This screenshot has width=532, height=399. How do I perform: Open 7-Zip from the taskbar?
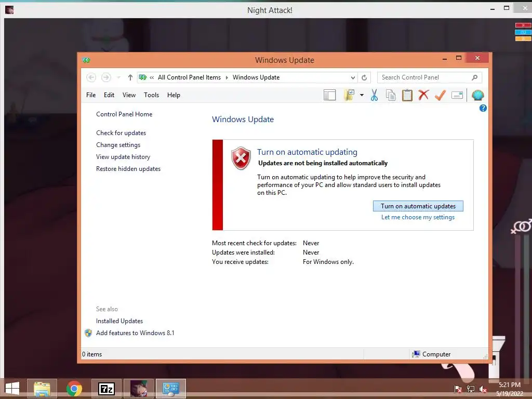coord(107,389)
